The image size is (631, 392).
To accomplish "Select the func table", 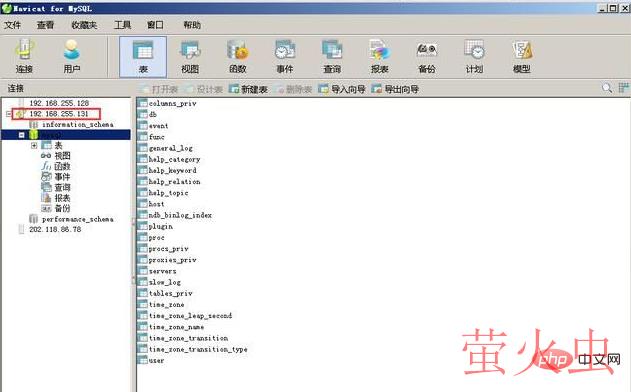I will click(157, 137).
